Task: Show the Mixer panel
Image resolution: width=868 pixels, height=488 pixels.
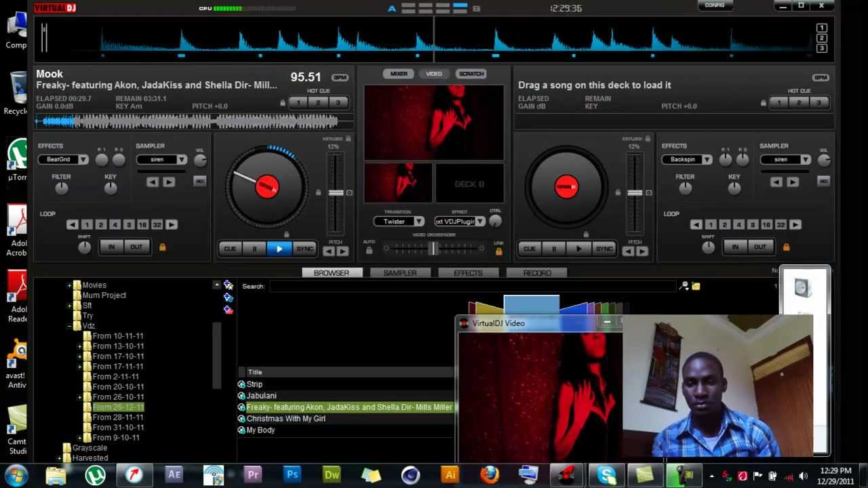Action: coord(399,74)
